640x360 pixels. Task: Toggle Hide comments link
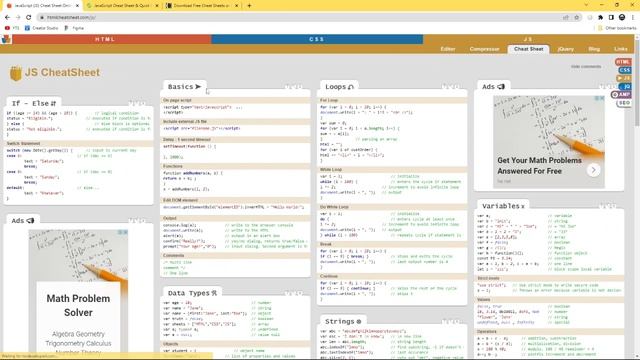click(x=586, y=67)
